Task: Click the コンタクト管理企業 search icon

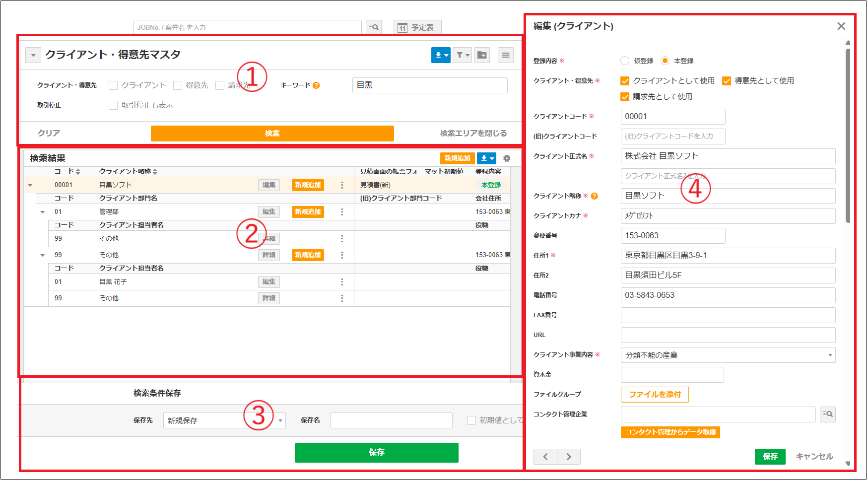Action: [x=827, y=414]
